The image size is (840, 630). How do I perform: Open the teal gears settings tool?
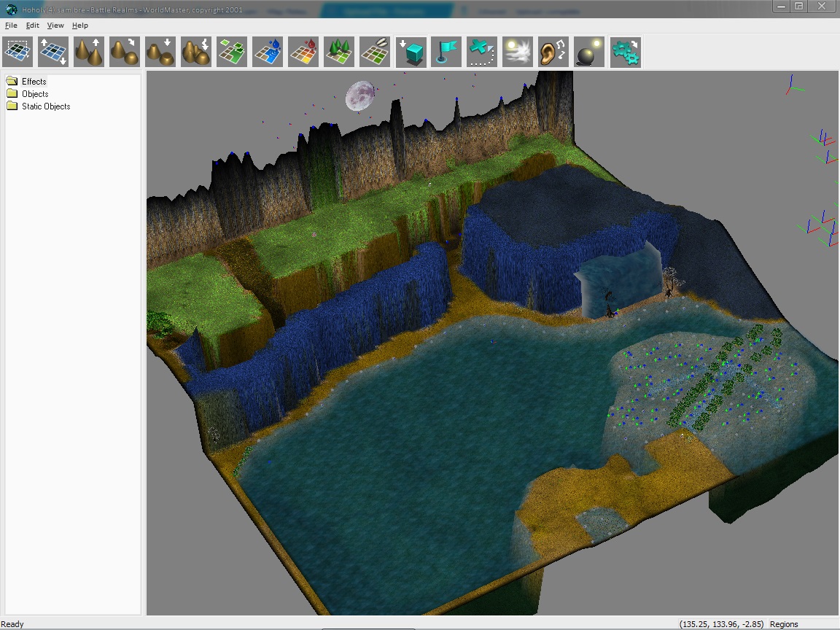pyautogui.click(x=625, y=52)
